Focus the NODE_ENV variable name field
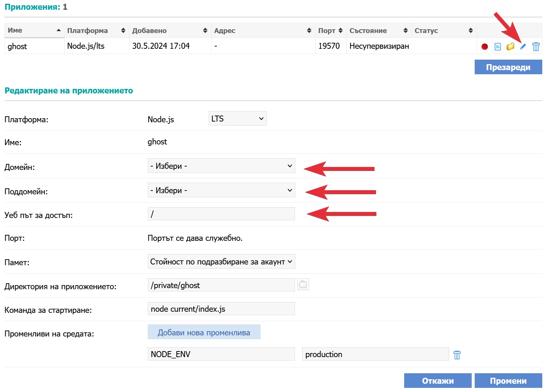Viewport: 546px width, 392px height. coord(221,354)
